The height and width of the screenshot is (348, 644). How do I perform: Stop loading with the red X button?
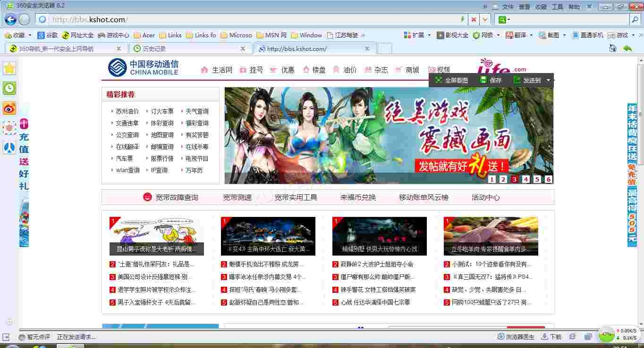(474, 19)
